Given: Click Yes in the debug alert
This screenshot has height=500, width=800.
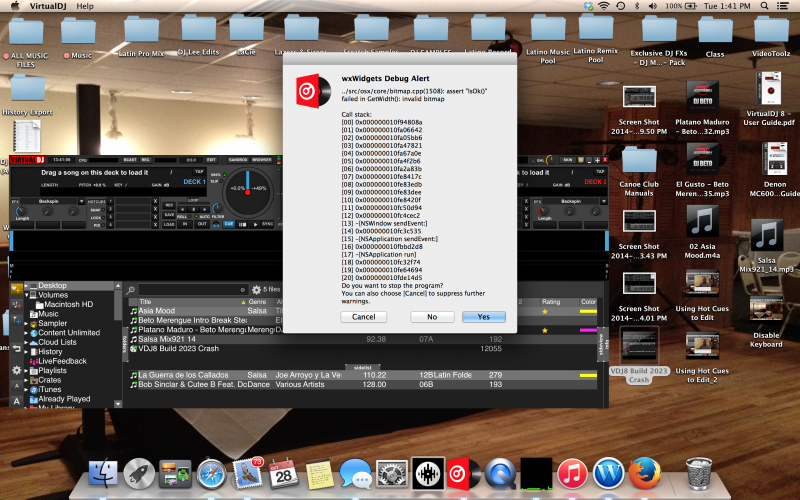Looking at the screenshot, I should [x=484, y=316].
